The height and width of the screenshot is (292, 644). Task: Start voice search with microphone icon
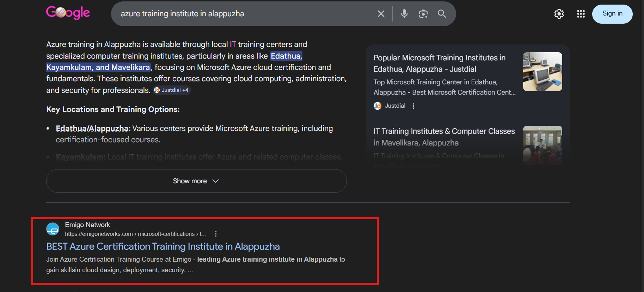404,14
